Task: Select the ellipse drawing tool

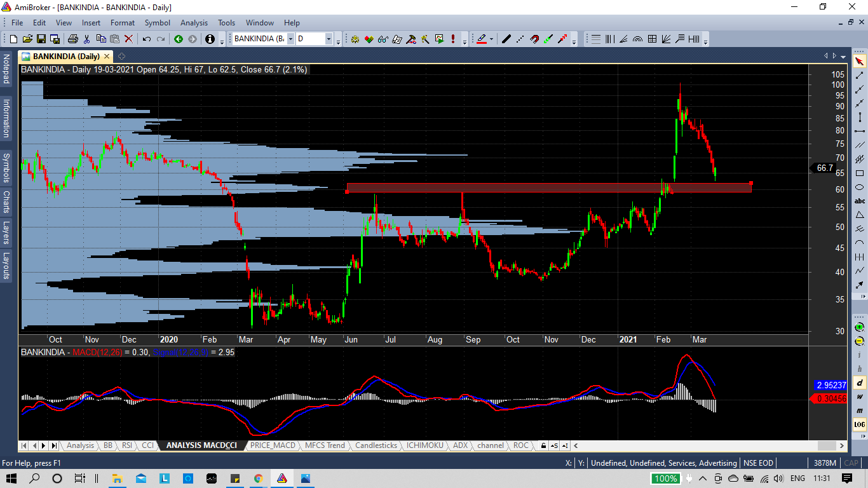Action: click(860, 187)
